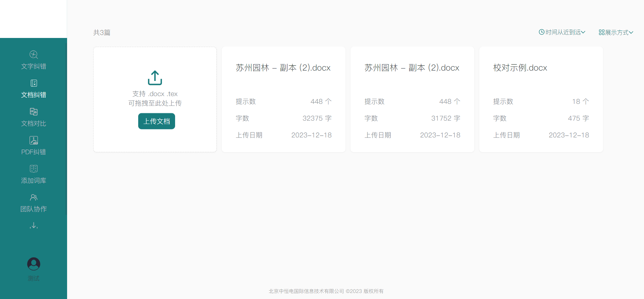Click the 475 字 word count value
The image size is (644, 299).
pos(579,118)
